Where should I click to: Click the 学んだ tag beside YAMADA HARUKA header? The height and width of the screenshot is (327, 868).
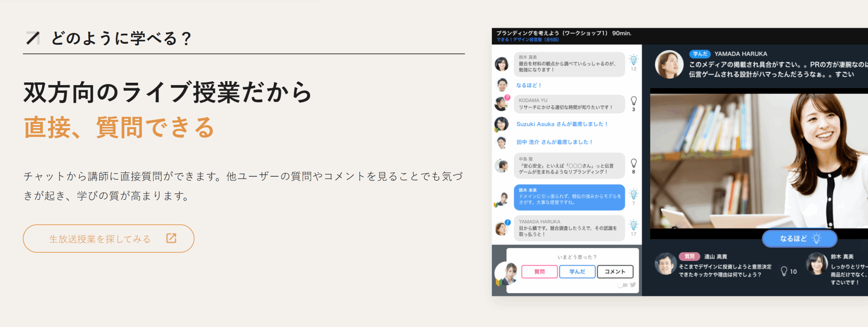[700, 54]
